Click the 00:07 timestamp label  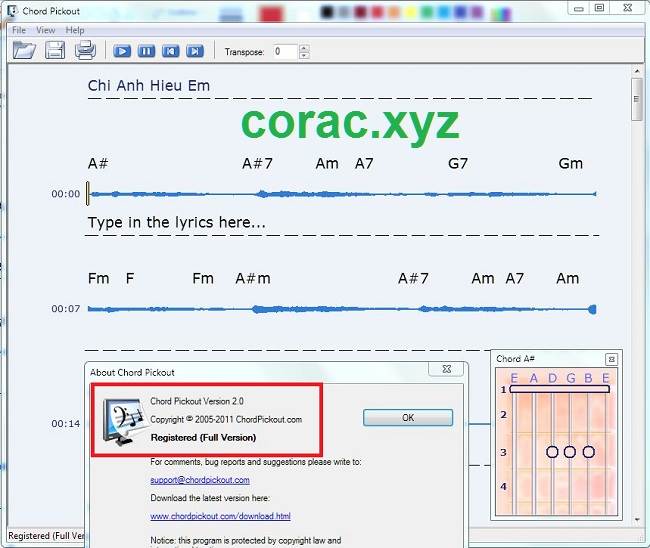click(65, 309)
